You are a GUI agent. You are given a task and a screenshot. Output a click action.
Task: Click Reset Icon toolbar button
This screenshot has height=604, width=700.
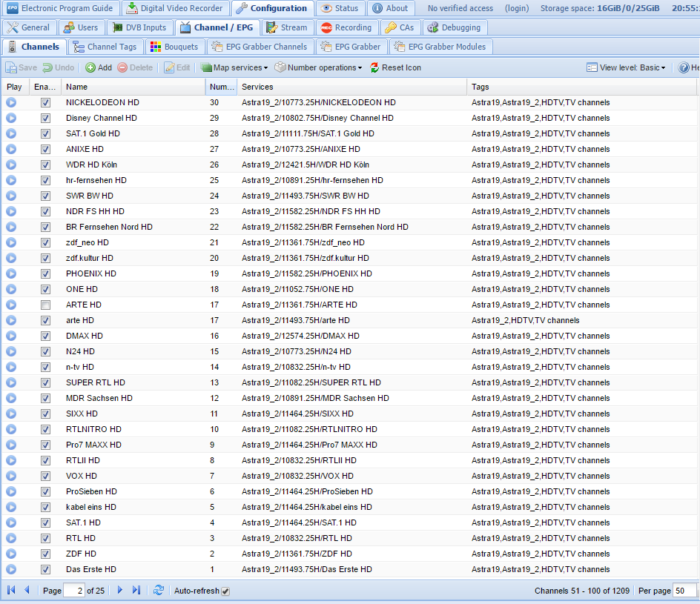click(x=395, y=67)
